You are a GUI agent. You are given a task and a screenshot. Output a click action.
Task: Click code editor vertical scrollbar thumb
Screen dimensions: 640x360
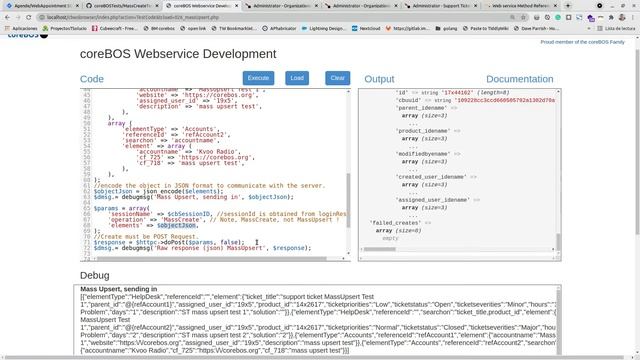pyautogui.click(x=348, y=200)
